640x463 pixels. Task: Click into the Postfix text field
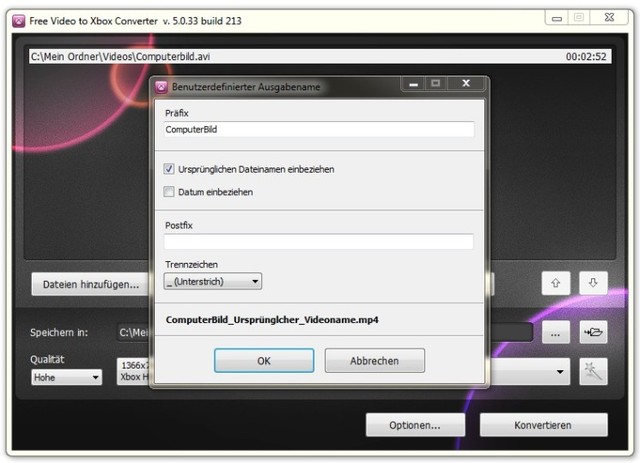[x=318, y=242]
